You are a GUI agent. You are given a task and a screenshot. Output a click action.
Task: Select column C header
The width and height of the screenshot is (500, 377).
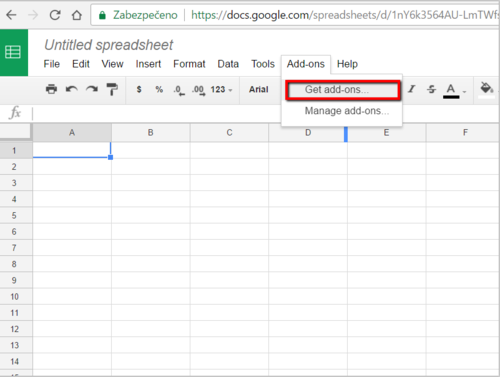229,132
